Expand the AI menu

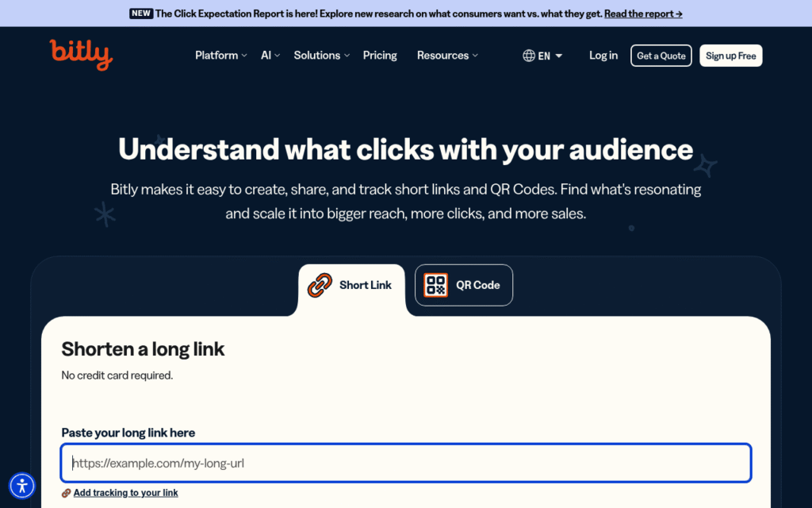(270, 56)
